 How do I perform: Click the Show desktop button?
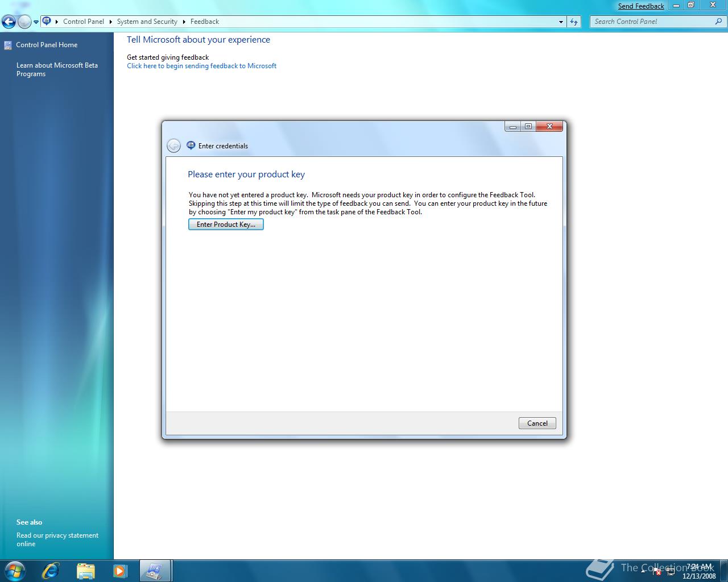tap(723, 571)
